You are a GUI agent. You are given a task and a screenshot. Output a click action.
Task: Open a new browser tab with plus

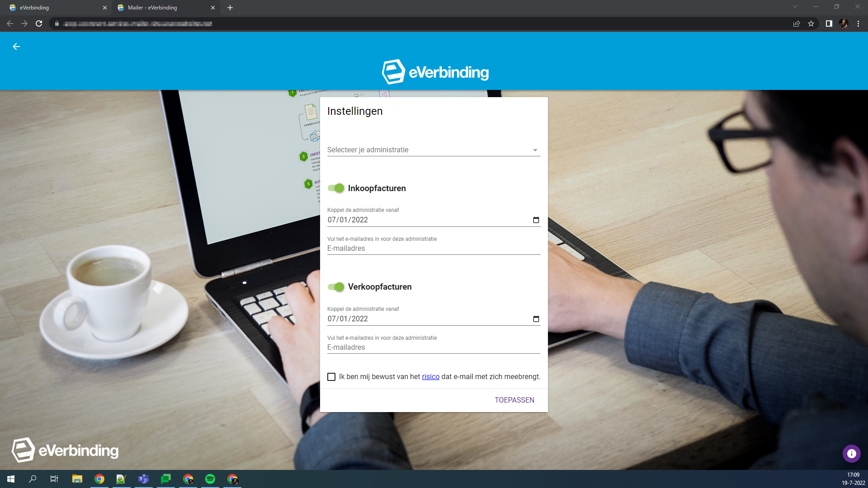230,8
